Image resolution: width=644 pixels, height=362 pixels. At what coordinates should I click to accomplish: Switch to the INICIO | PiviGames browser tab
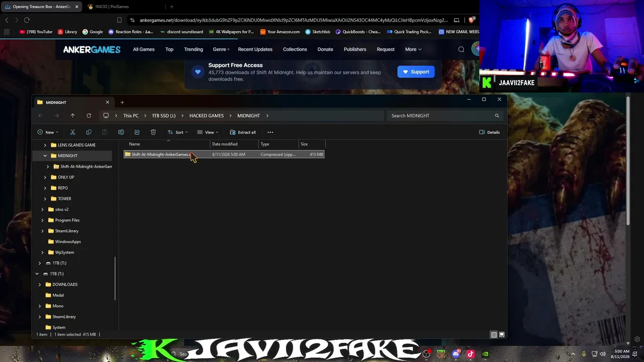[x=124, y=7]
